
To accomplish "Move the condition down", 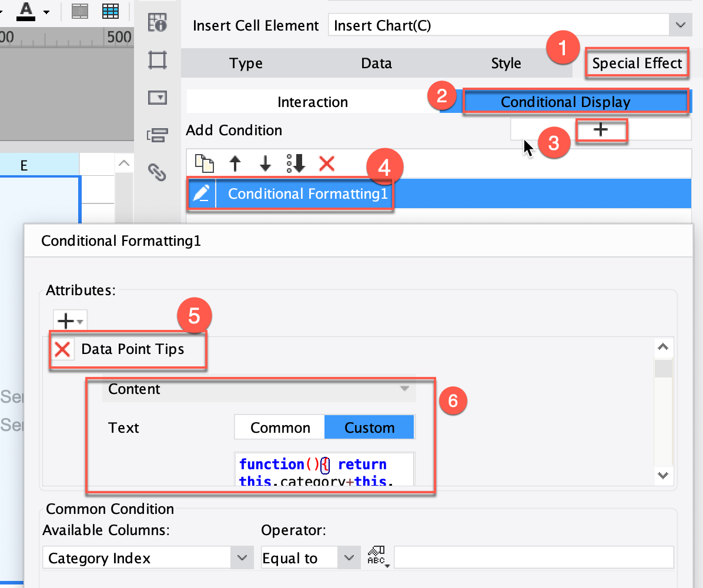I will 264,163.
